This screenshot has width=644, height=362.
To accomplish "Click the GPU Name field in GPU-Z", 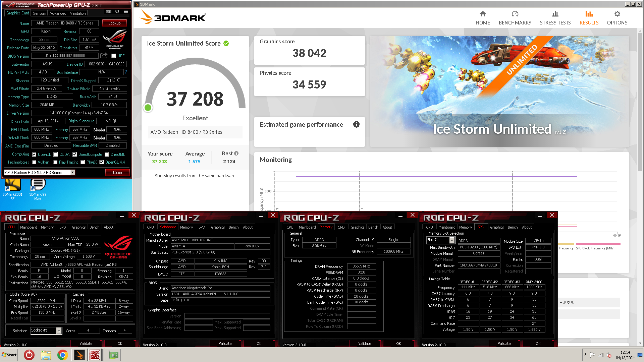I will click(x=65, y=23).
